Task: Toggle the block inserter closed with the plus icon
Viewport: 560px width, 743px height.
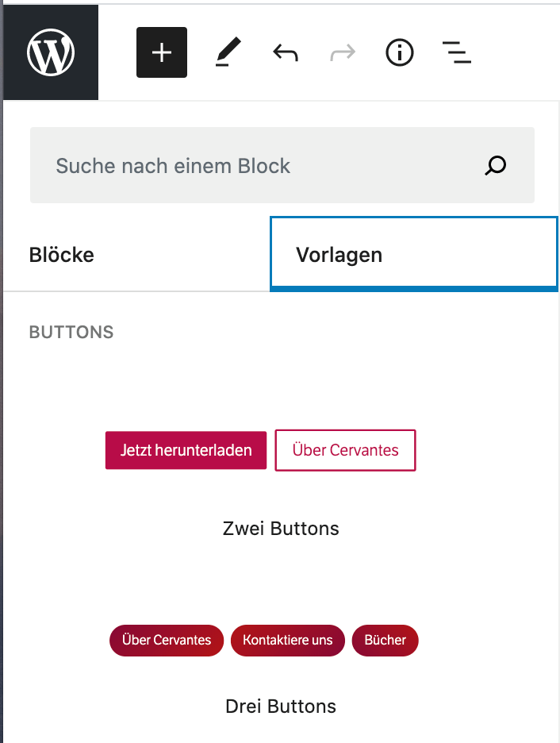Action: [162, 52]
